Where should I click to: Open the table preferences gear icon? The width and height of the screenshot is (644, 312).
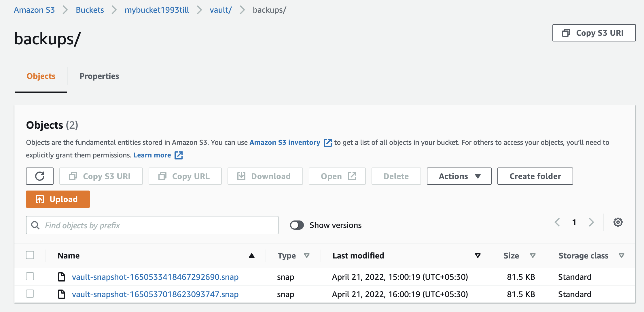(618, 222)
